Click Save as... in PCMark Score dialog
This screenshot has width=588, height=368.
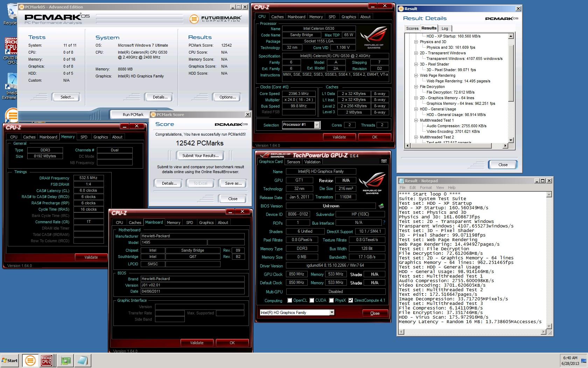[x=233, y=183]
